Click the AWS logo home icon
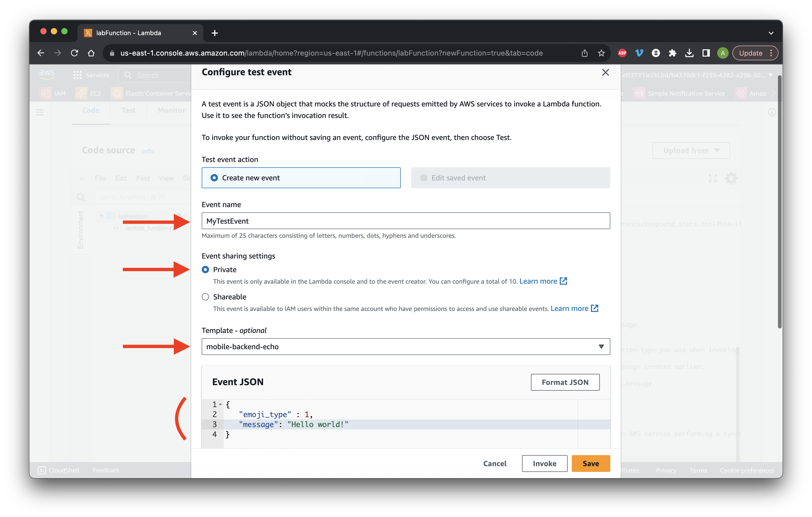 [47, 74]
